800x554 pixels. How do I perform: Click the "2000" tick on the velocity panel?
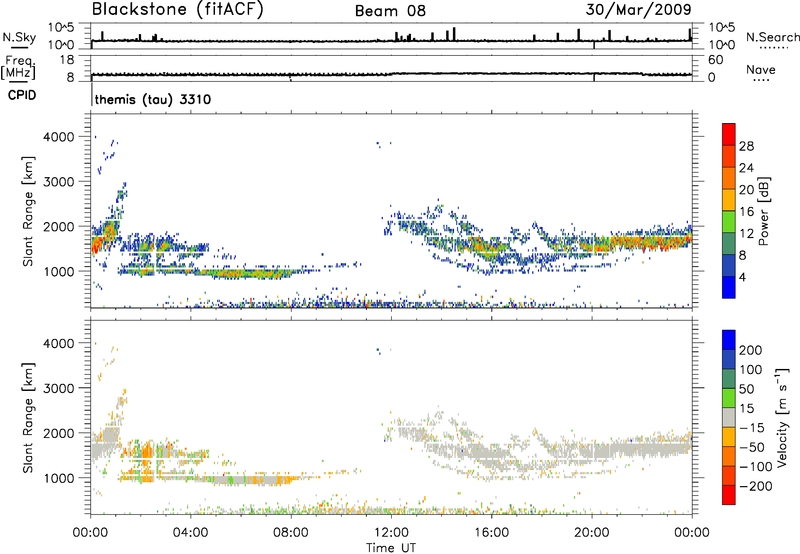click(59, 433)
